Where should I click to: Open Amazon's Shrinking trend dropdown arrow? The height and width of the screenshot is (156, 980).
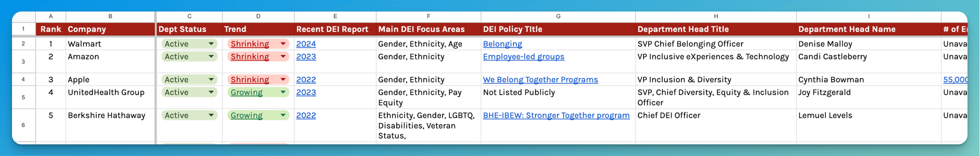(283, 57)
